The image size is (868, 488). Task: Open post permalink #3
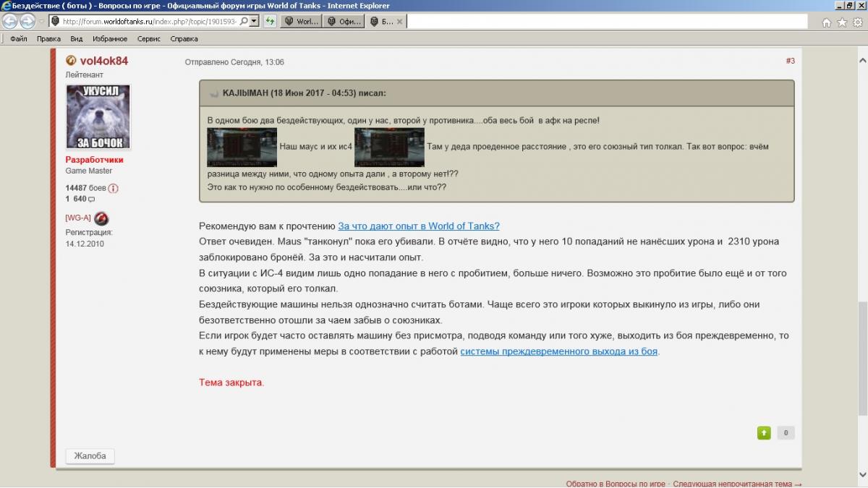pos(791,61)
